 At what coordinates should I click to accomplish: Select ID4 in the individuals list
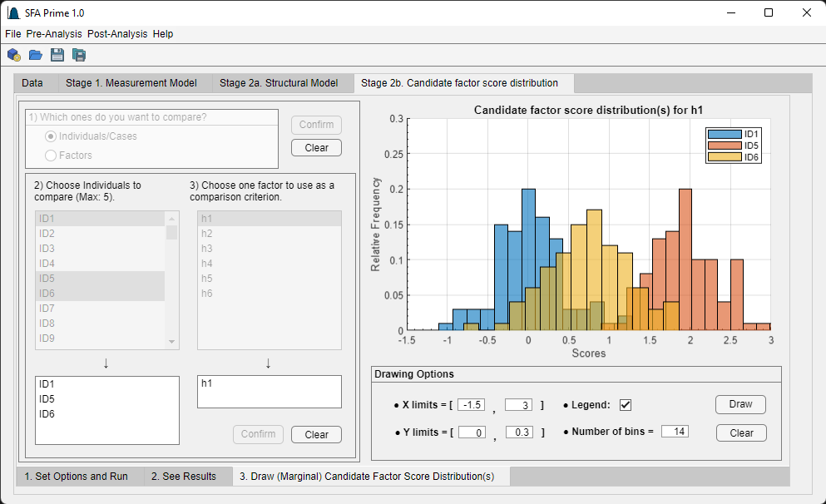100,264
